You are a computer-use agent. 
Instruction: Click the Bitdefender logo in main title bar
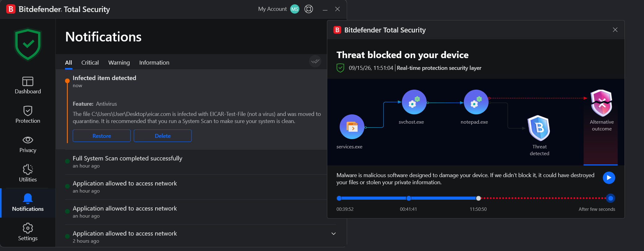click(x=11, y=9)
